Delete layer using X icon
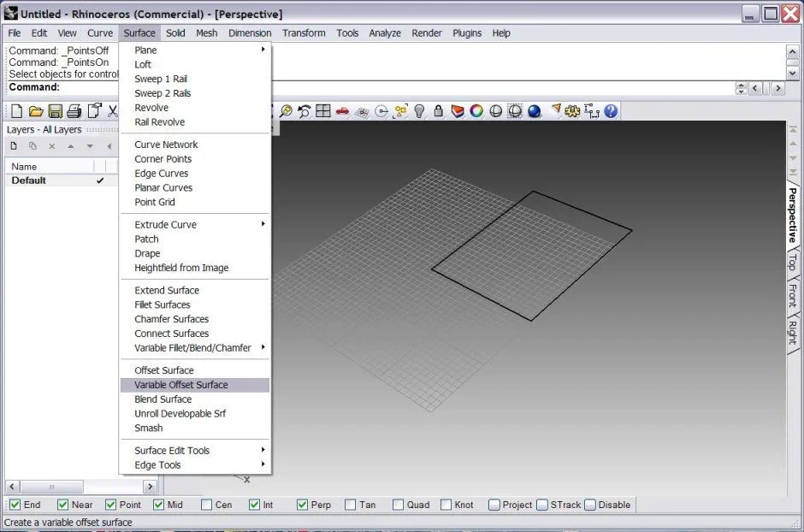 pos(52,146)
